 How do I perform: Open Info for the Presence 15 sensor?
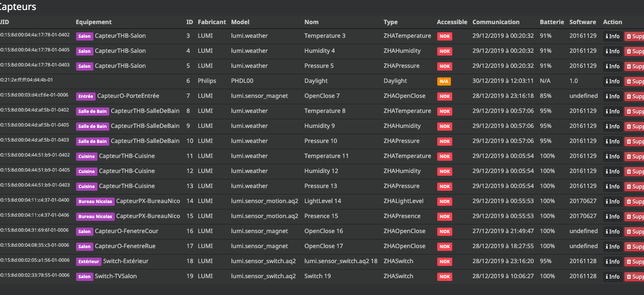[x=613, y=217]
